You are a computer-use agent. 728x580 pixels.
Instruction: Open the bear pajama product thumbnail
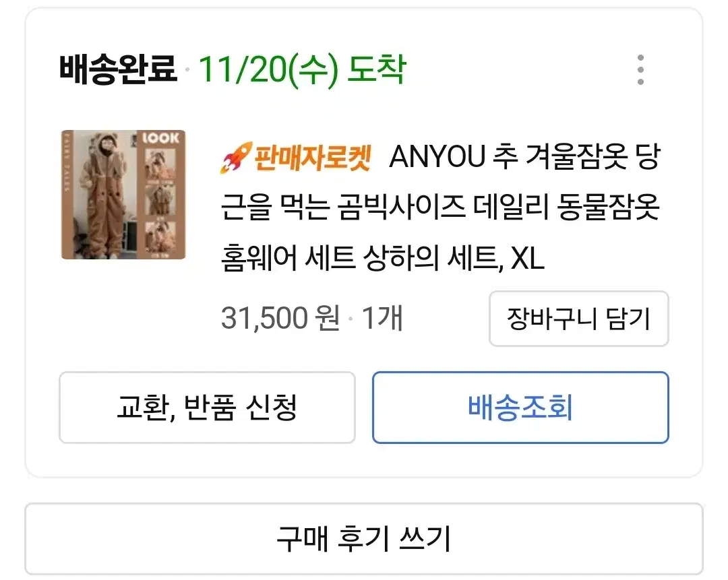[123, 195]
